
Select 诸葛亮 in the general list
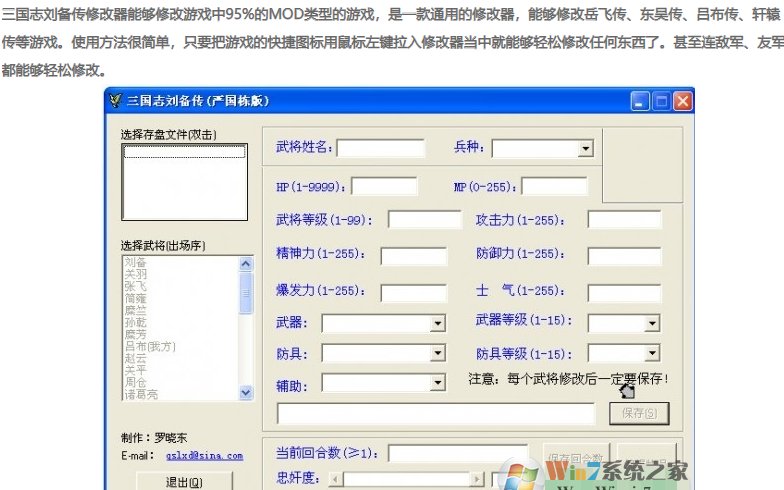click(141, 394)
